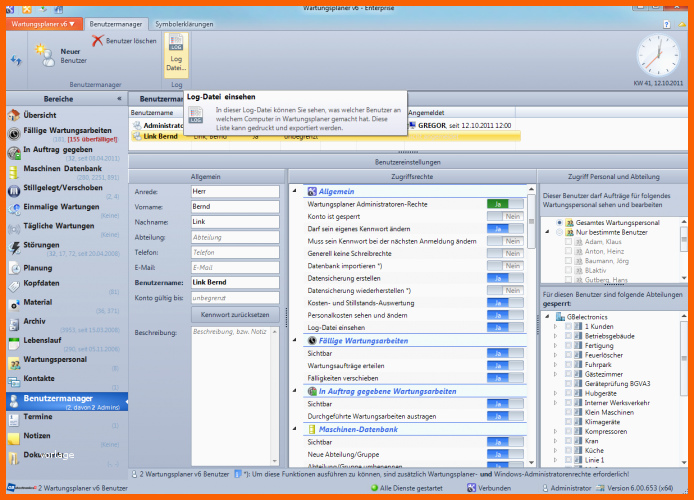Open Maschinen Datenbank sidebar icon
Screen dimensions: 694x500
pos(14,172)
